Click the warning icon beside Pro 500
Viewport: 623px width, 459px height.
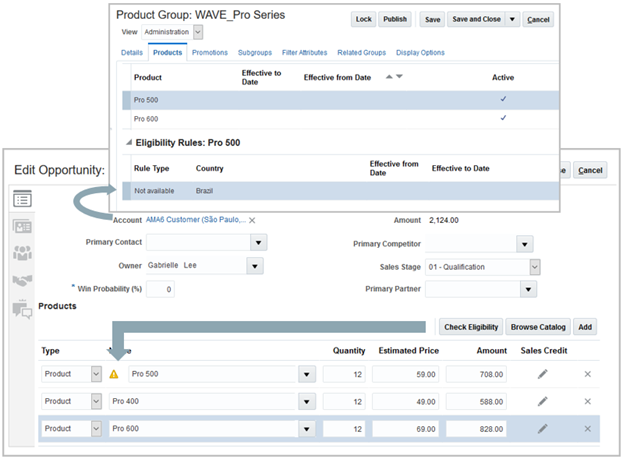click(x=114, y=374)
